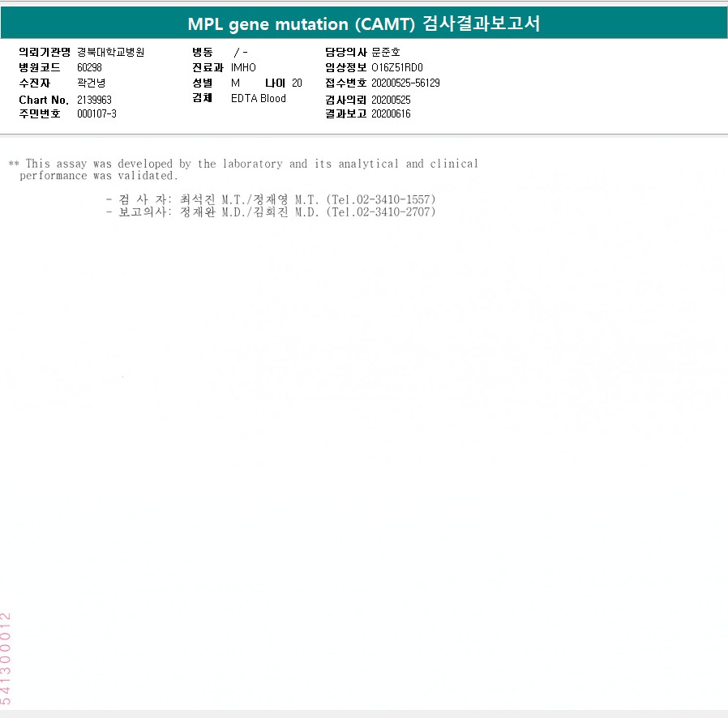Select the resident number '000107-3'

pos(96,113)
